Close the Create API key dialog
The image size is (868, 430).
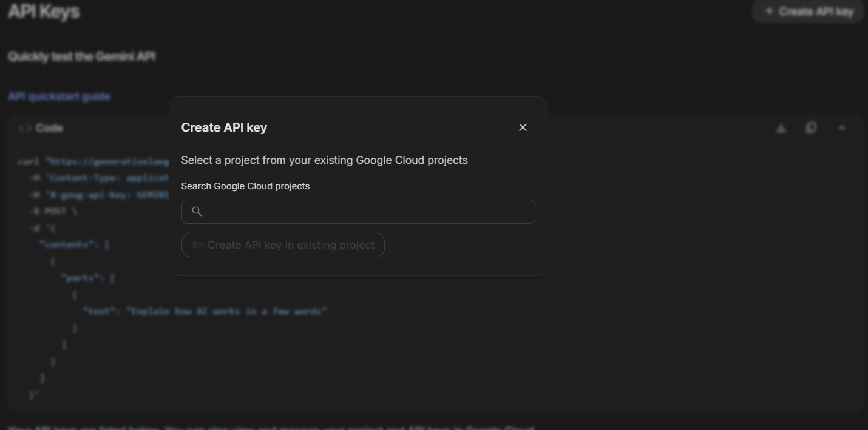[x=523, y=127]
